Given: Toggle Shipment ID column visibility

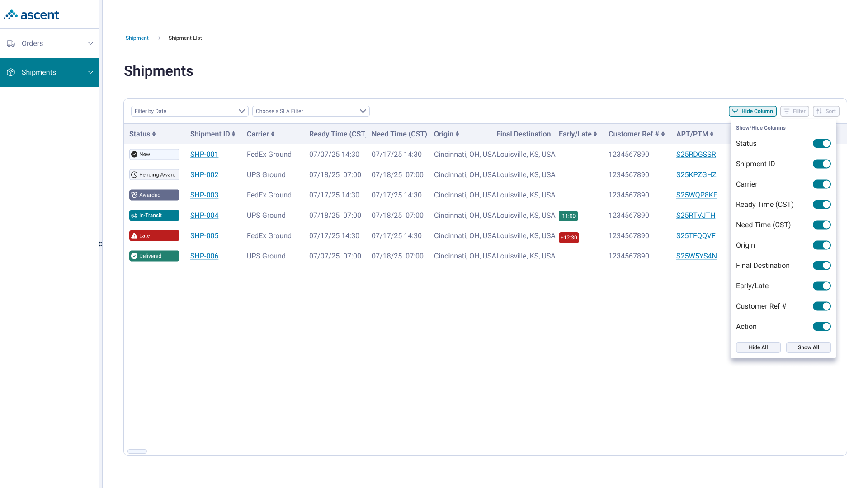Looking at the screenshot, I should pyautogui.click(x=821, y=164).
